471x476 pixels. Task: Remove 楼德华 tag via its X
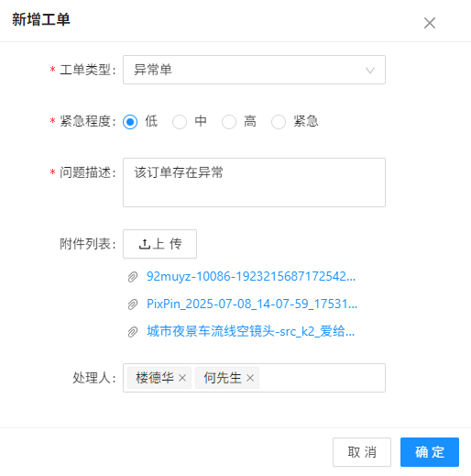click(x=182, y=378)
